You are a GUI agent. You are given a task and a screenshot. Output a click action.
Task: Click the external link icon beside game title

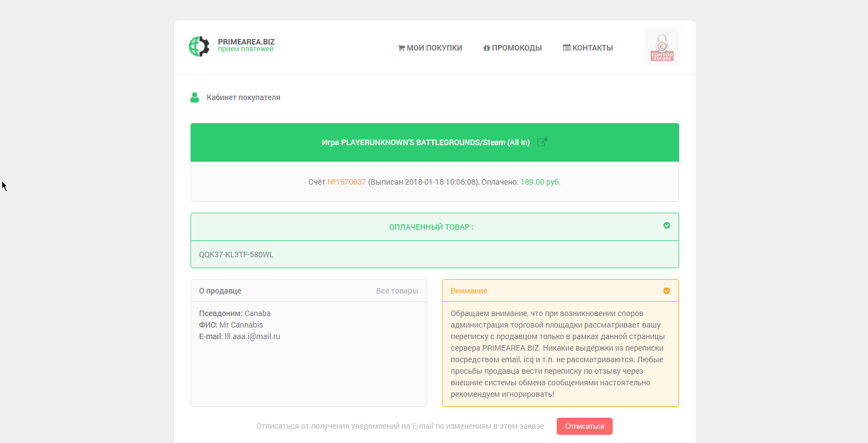tap(542, 142)
